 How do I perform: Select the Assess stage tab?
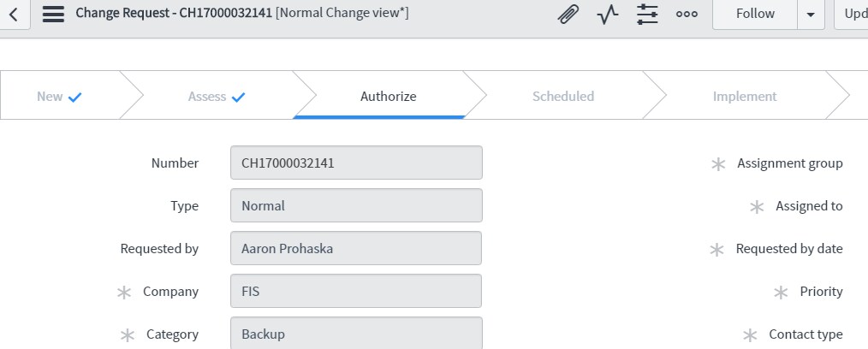click(217, 97)
